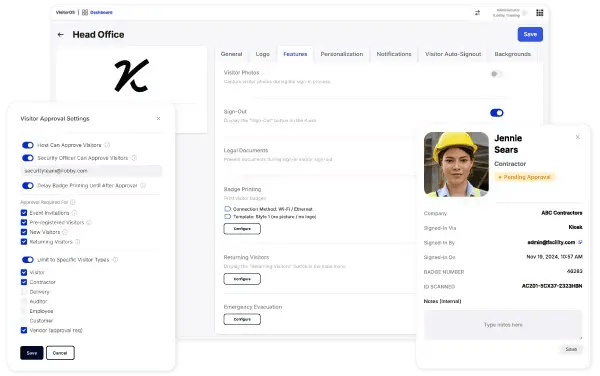Screen dimensions: 600x376
Task: Show info icon beside Event Invitations
Action: click(74, 213)
